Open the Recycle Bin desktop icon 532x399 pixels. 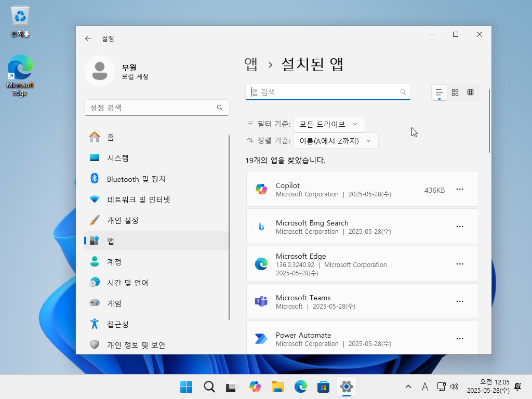pyautogui.click(x=20, y=21)
